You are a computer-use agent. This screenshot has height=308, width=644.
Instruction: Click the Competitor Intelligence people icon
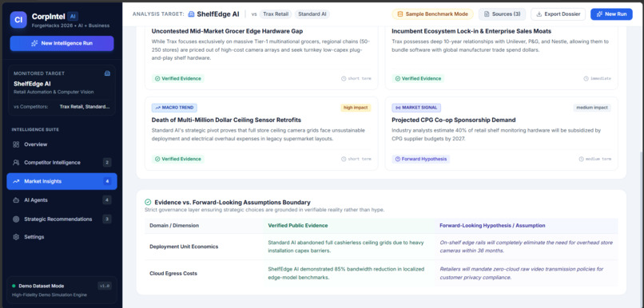coord(16,163)
